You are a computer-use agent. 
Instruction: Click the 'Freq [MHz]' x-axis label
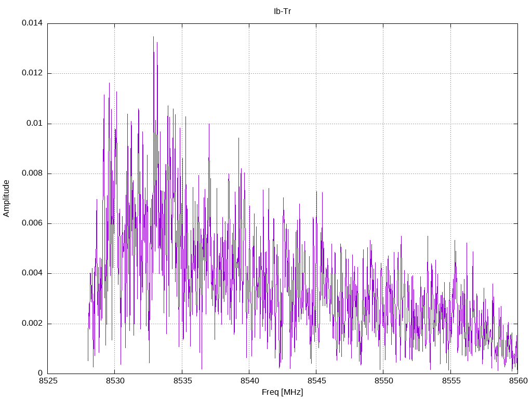coord(282,392)
